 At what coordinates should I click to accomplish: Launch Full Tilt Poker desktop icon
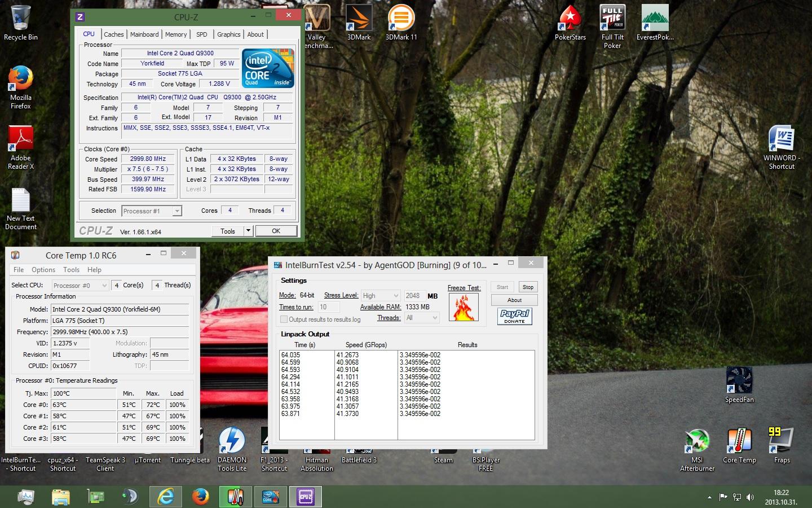pos(612,27)
